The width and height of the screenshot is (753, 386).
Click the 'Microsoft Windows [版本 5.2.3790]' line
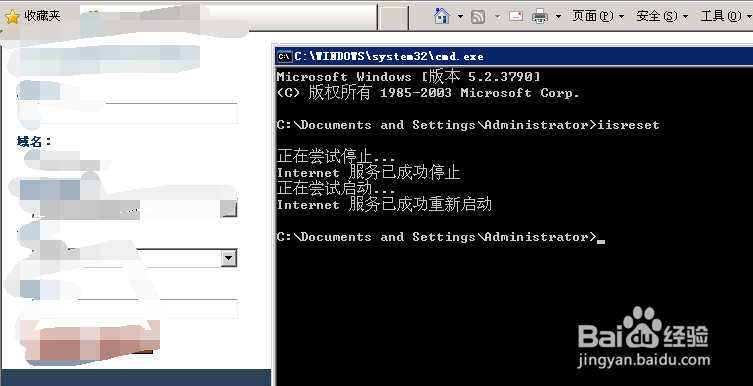pos(409,77)
